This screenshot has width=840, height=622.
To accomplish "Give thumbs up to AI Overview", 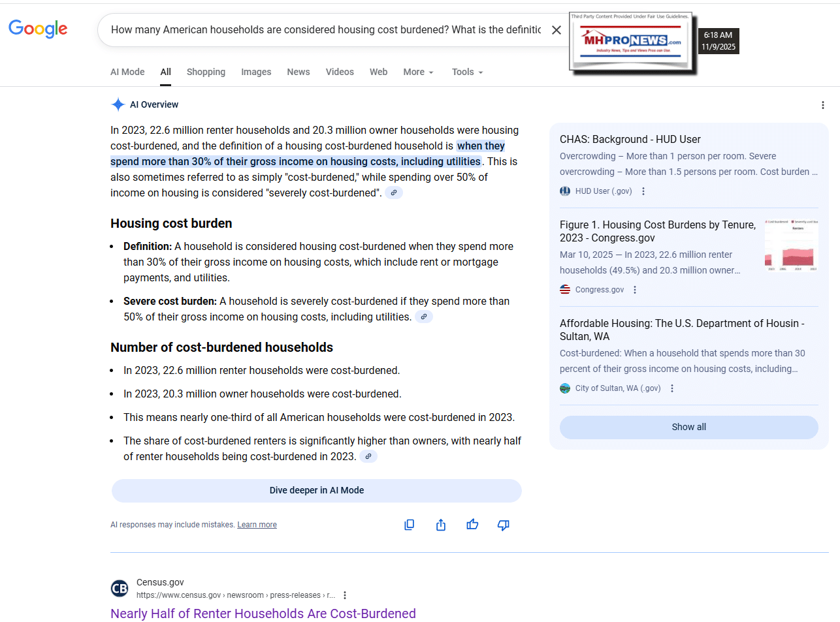I will pos(472,525).
